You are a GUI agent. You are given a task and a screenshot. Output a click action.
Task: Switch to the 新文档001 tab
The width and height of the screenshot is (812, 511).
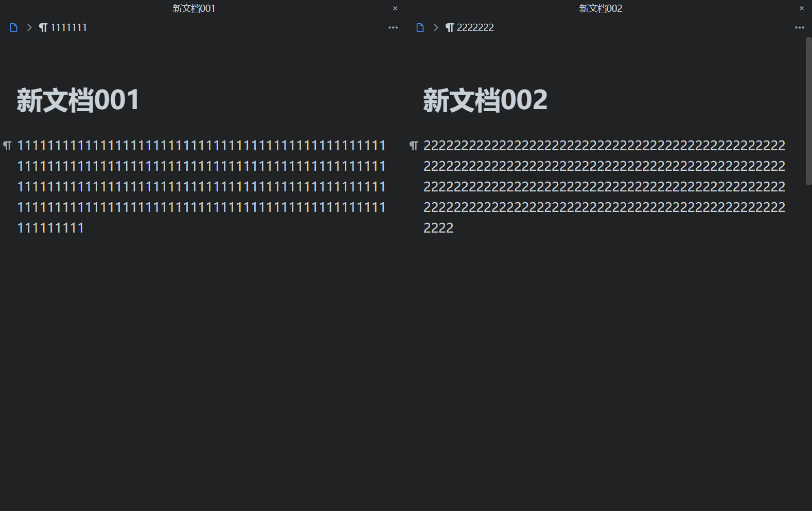pyautogui.click(x=194, y=8)
